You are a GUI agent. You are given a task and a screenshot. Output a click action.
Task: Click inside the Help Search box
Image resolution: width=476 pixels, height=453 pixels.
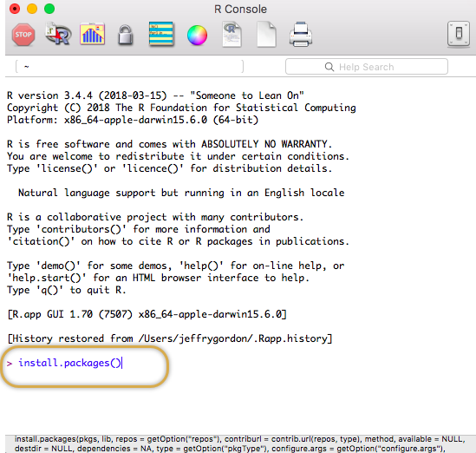point(367,67)
